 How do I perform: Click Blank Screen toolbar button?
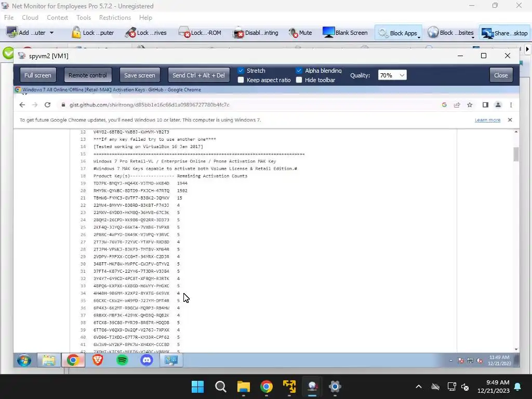pos(345,33)
